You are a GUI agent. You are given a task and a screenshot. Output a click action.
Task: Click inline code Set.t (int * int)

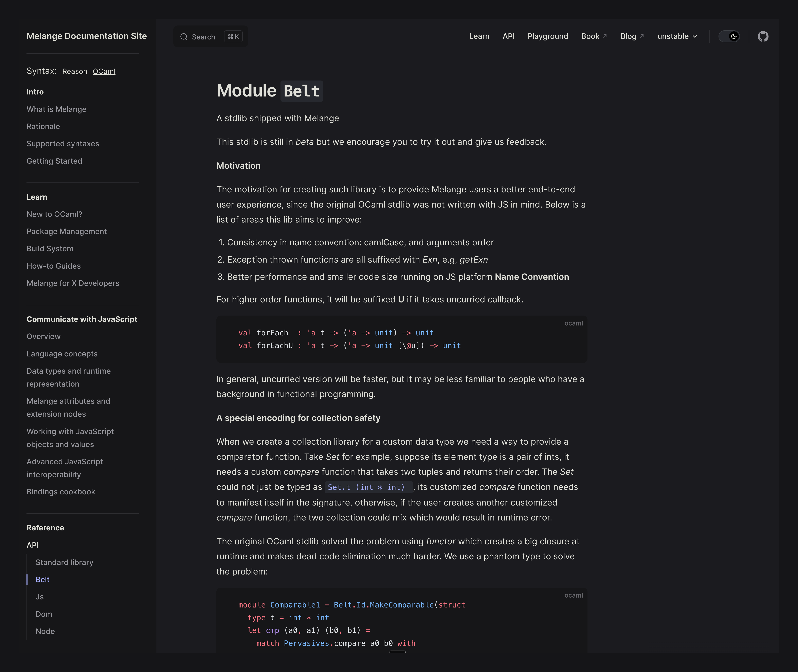click(368, 487)
